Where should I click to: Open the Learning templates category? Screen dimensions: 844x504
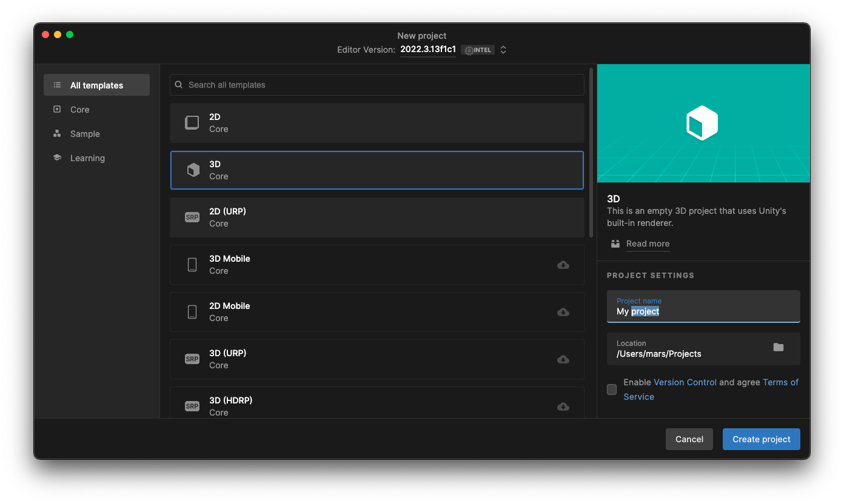(x=96, y=157)
